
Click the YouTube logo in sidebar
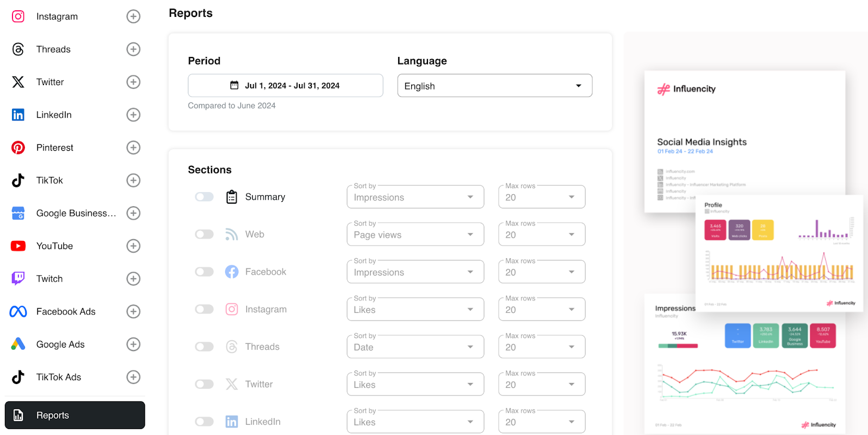18,246
